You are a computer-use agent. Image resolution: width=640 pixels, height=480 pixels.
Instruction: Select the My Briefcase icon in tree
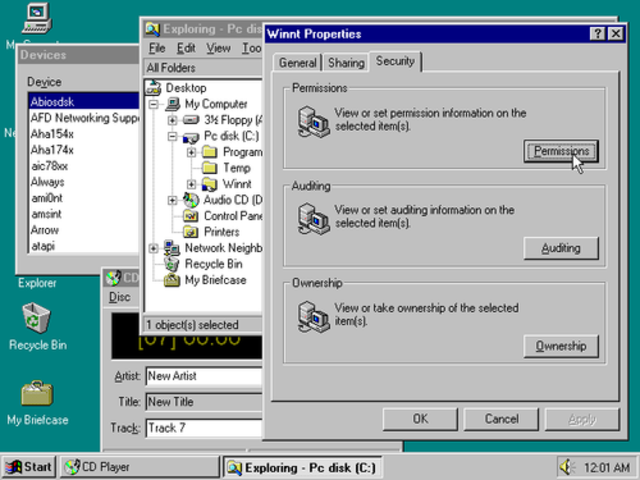click(x=172, y=280)
